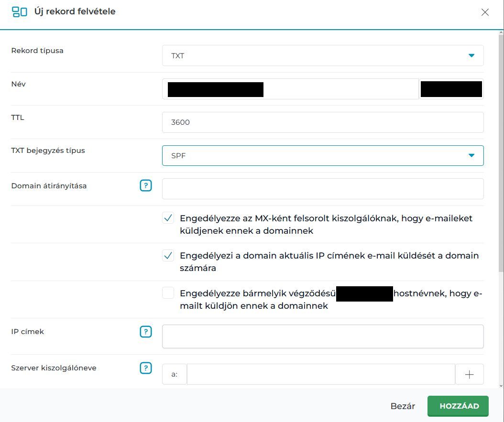Focus the Domain átirányítása text field
Image resolution: width=504 pixels, height=422 pixels.
(x=323, y=189)
